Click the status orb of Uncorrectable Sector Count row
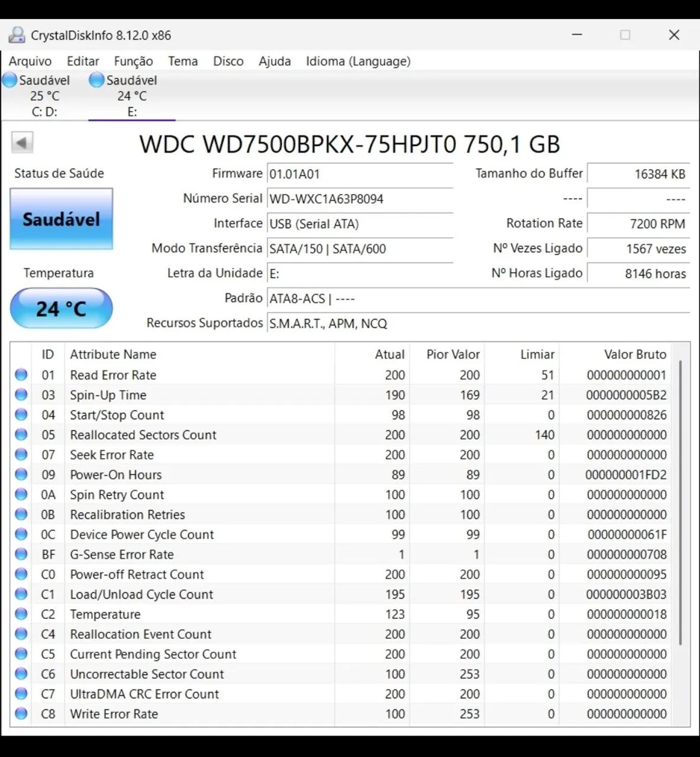The image size is (700, 757). point(21,674)
